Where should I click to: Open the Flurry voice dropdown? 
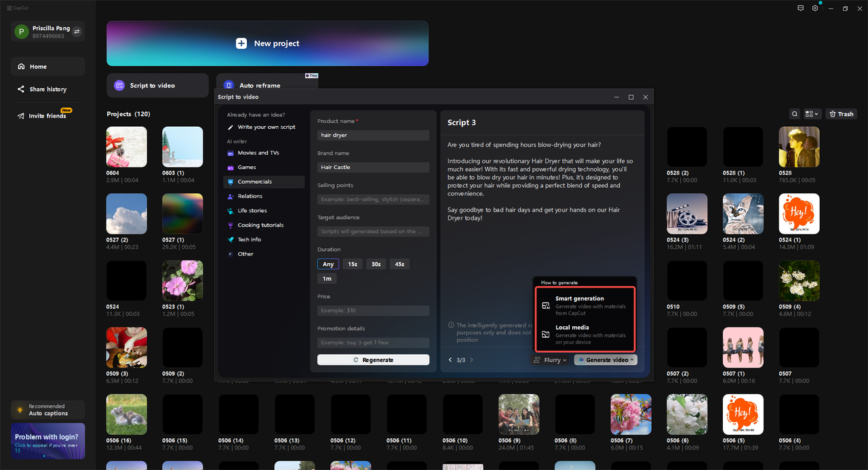coord(550,360)
